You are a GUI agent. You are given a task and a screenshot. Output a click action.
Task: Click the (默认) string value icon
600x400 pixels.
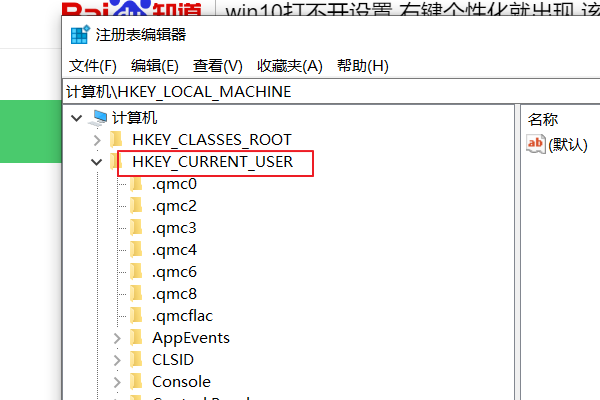click(x=536, y=145)
